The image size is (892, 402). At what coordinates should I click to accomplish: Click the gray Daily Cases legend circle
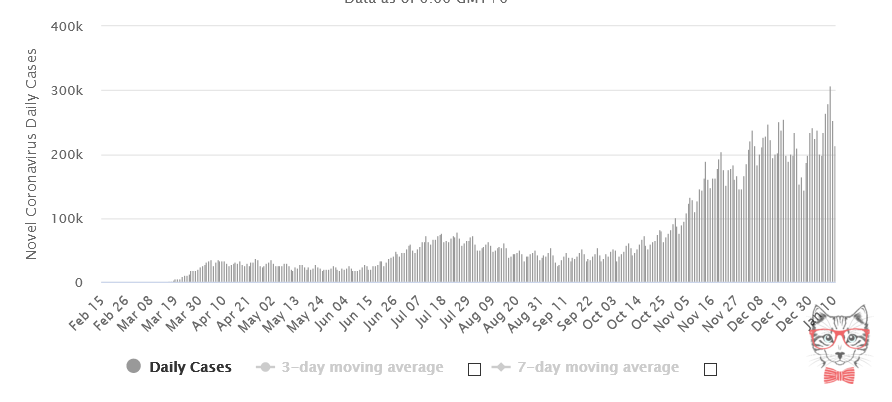pos(134,367)
